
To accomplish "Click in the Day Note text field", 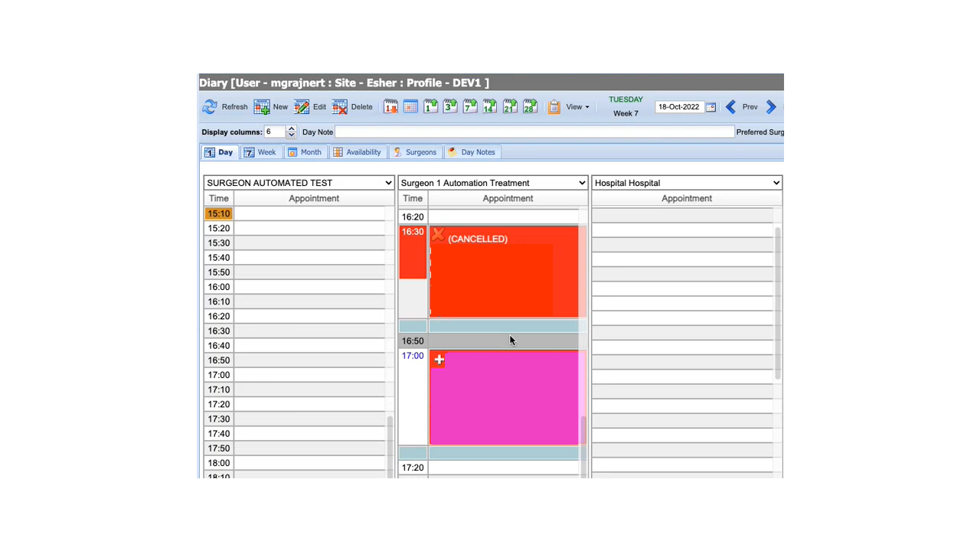I will (534, 132).
